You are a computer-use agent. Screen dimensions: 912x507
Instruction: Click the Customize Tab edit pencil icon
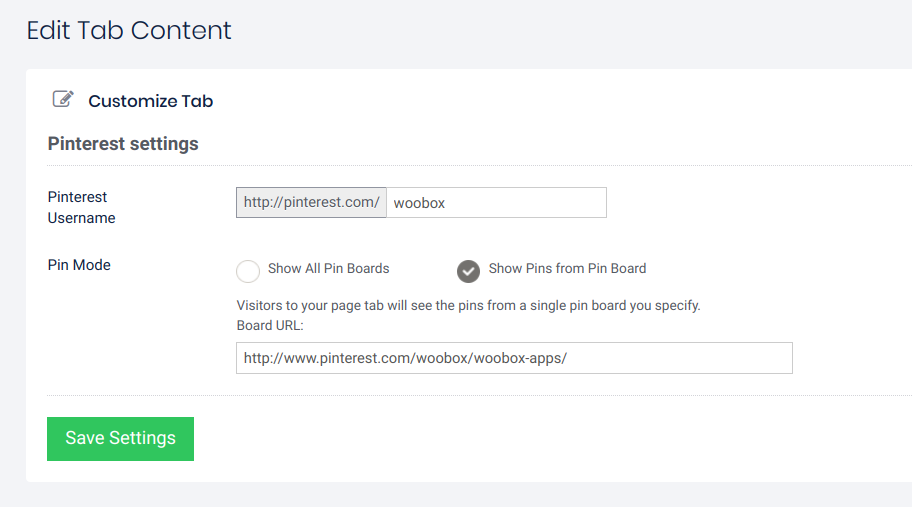pyautogui.click(x=63, y=99)
